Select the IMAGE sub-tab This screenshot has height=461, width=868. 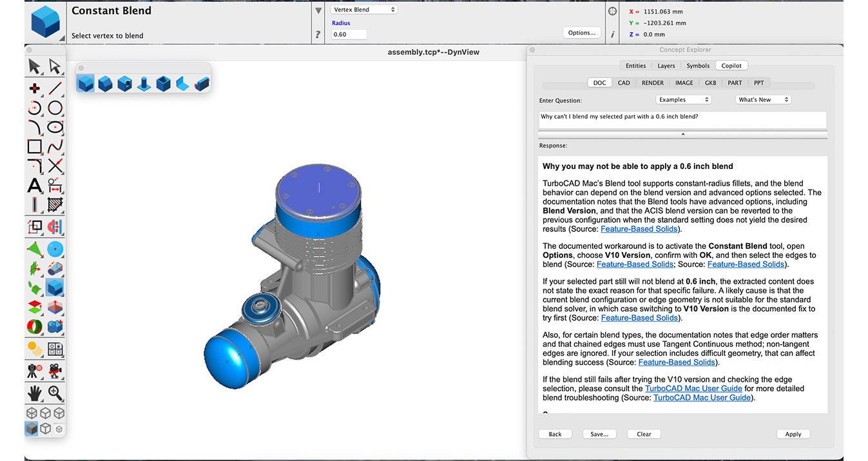click(684, 83)
